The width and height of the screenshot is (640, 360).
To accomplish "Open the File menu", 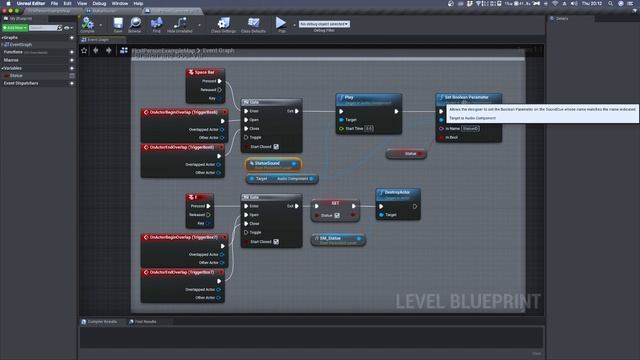I will click(x=54, y=3).
